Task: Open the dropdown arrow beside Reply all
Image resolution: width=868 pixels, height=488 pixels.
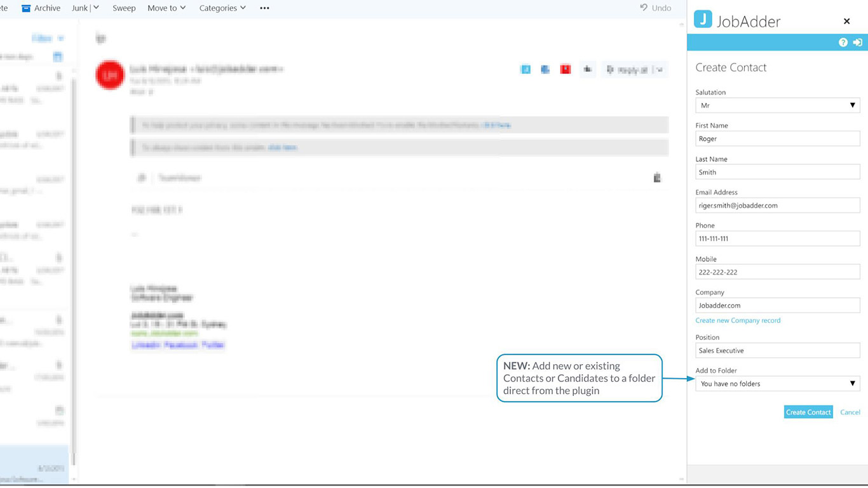Action: click(x=660, y=70)
